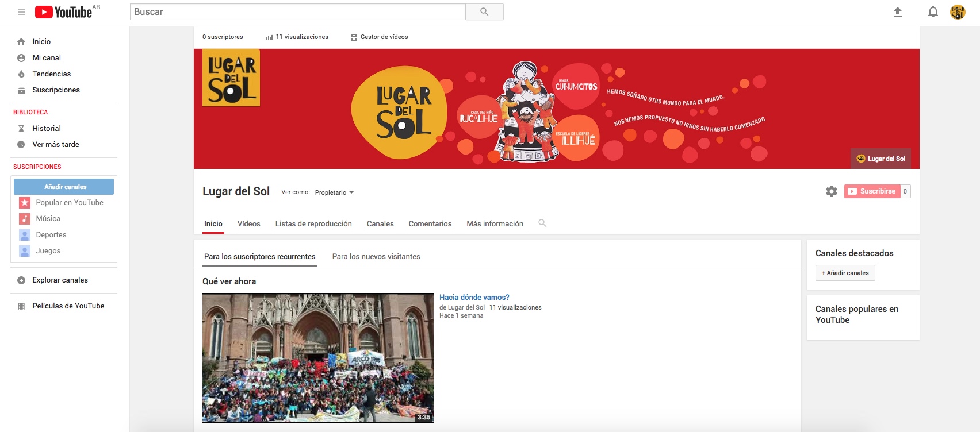Click the SUSCRIPCIONES section heading
This screenshot has width=980, height=432.
[x=37, y=167]
